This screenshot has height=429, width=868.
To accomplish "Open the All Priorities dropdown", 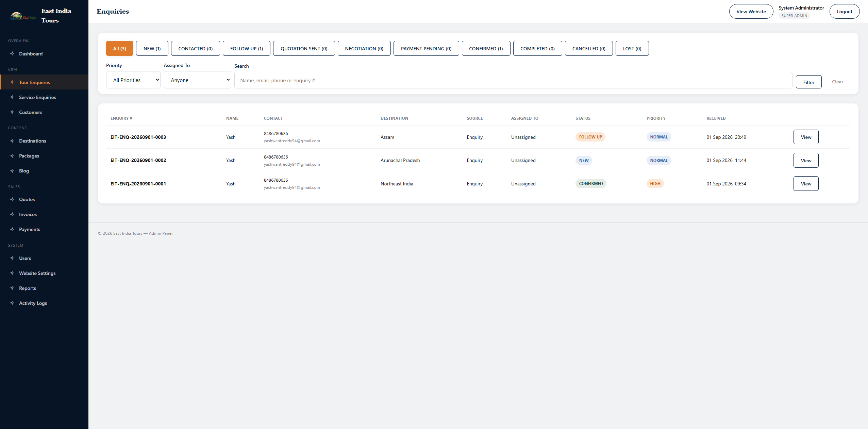I will [x=133, y=80].
